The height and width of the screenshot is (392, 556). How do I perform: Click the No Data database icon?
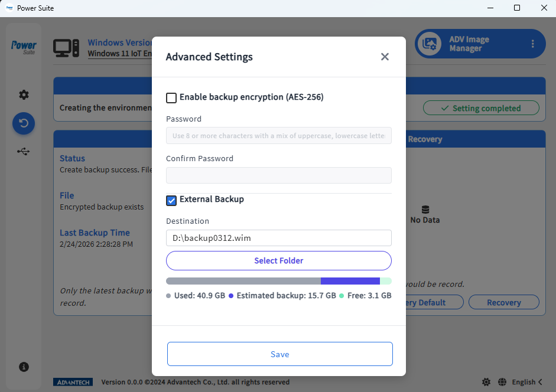[425, 210]
